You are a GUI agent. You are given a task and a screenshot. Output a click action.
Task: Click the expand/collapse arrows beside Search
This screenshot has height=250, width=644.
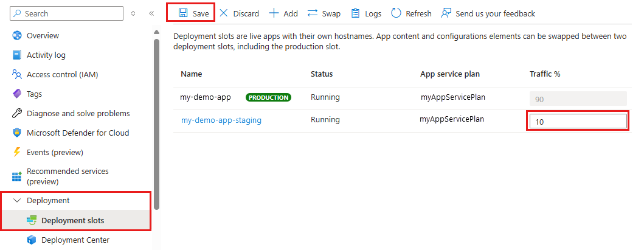(134, 13)
